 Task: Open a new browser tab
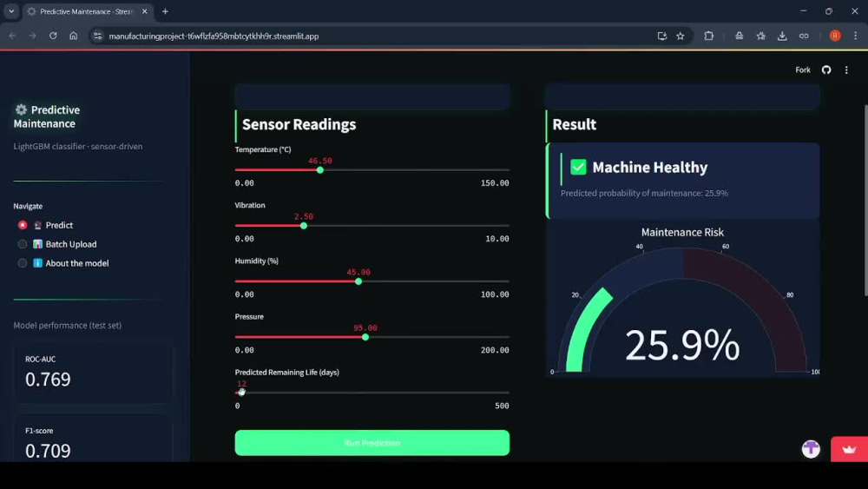[x=165, y=11]
